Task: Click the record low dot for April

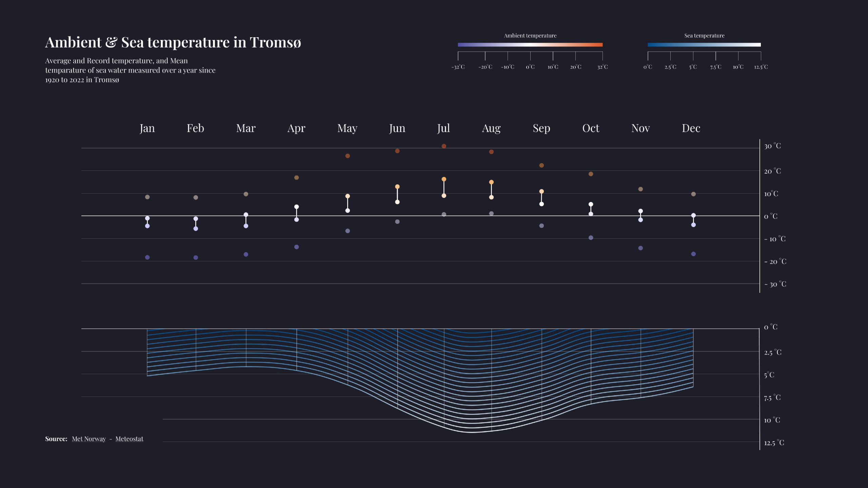Action: click(297, 247)
